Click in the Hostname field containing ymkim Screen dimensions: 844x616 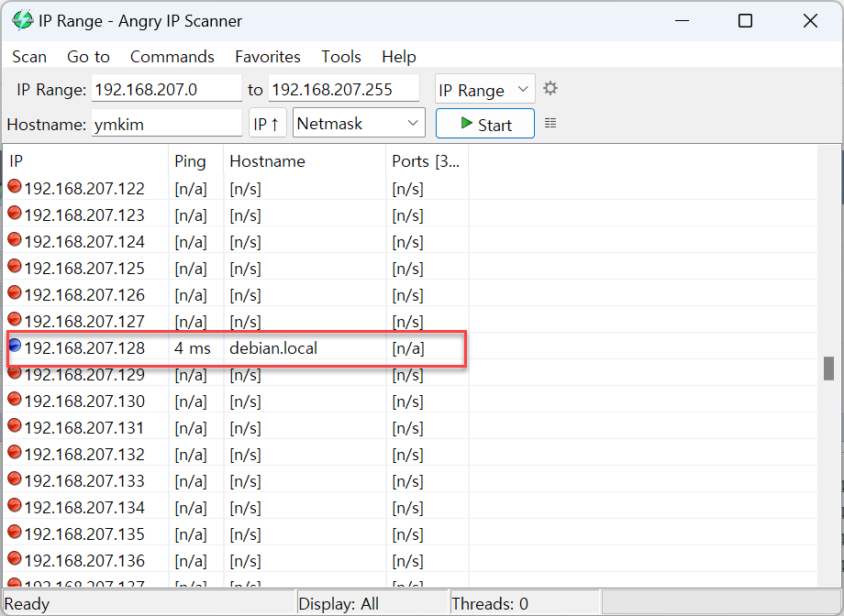tap(167, 124)
